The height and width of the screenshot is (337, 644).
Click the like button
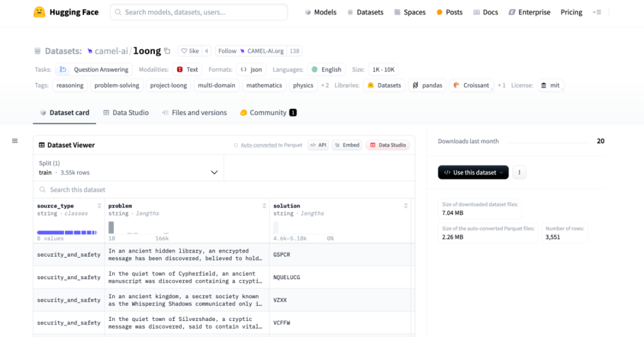(190, 51)
